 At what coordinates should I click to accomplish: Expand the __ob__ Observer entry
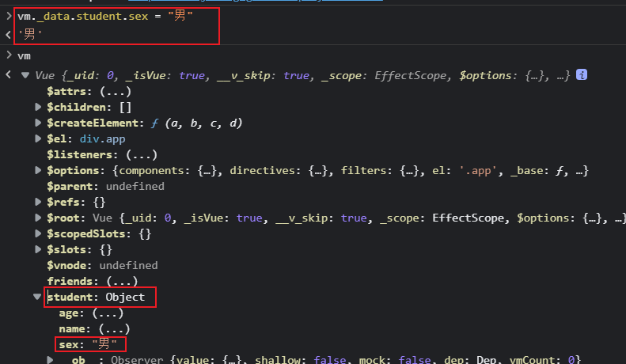point(50,359)
